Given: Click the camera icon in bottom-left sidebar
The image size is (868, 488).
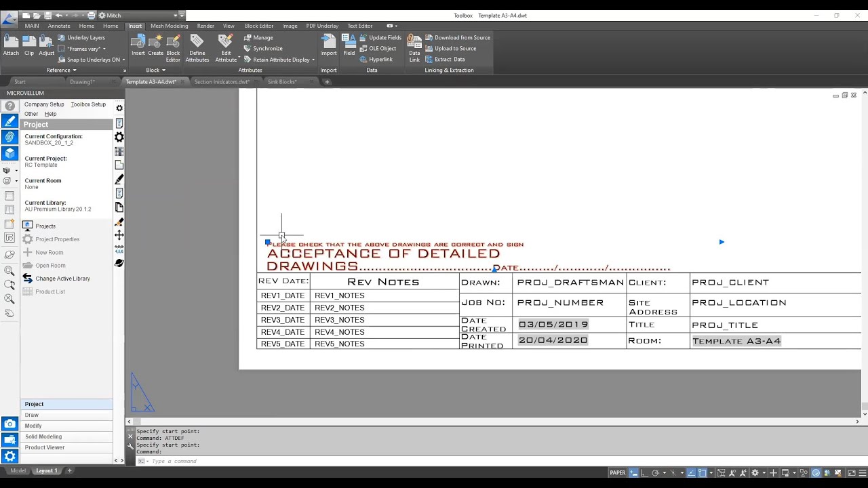Looking at the screenshot, I should (x=9, y=424).
